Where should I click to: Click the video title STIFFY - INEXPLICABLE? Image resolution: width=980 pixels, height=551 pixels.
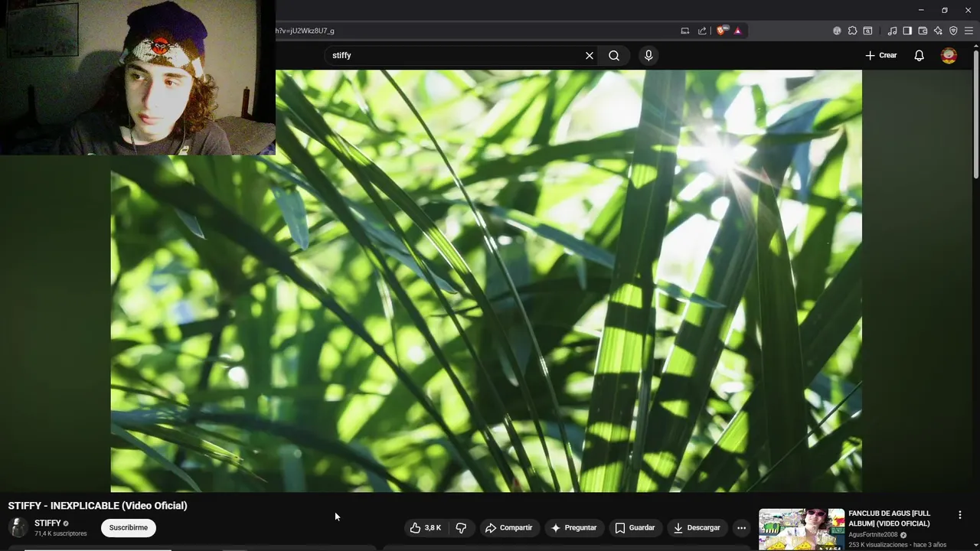(97, 505)
